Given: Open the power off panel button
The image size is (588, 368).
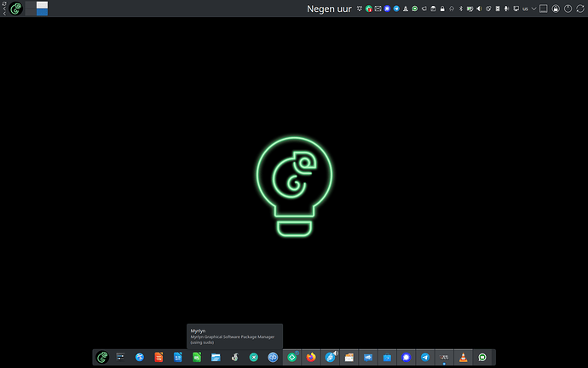Looking at the screenshot, I should pos(568,9).
